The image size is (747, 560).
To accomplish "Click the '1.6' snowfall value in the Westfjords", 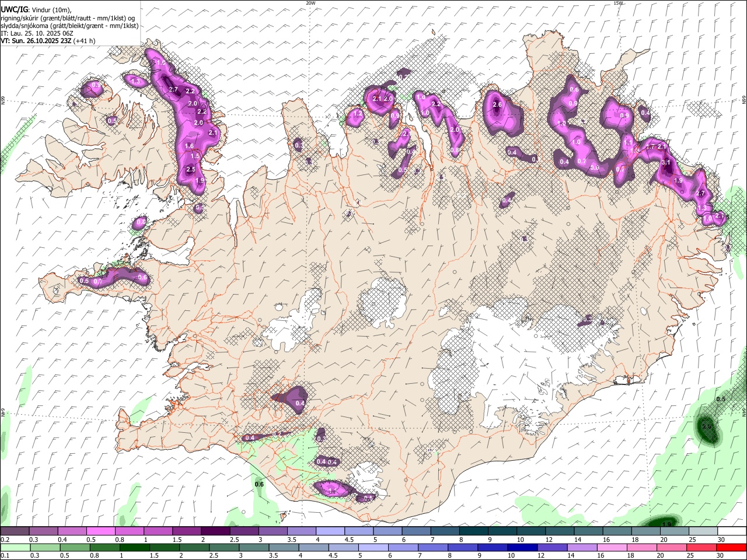I will click(189, 146).
